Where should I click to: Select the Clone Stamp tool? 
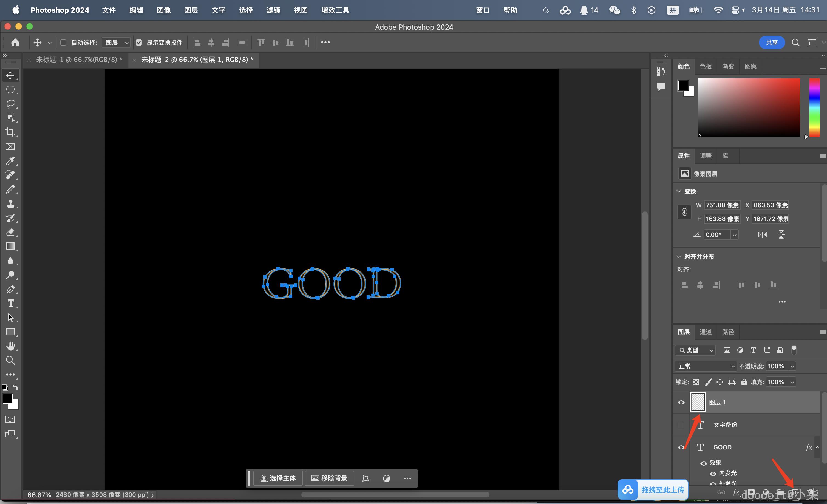coord(10,203)
